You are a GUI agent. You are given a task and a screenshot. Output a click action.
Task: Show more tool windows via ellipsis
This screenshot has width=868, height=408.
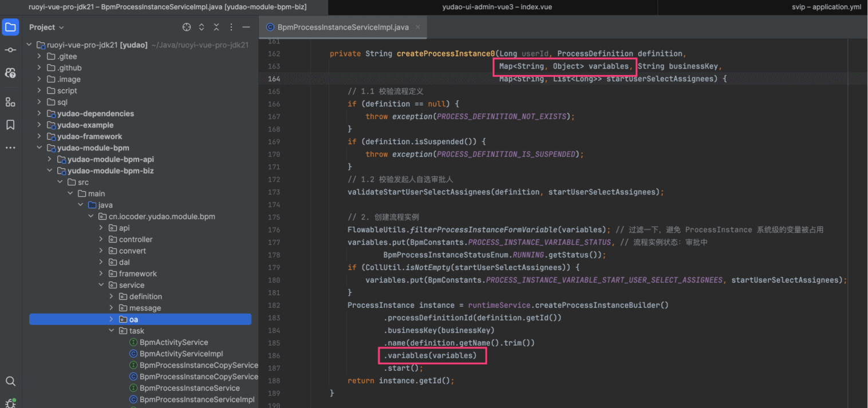(10, 148)
